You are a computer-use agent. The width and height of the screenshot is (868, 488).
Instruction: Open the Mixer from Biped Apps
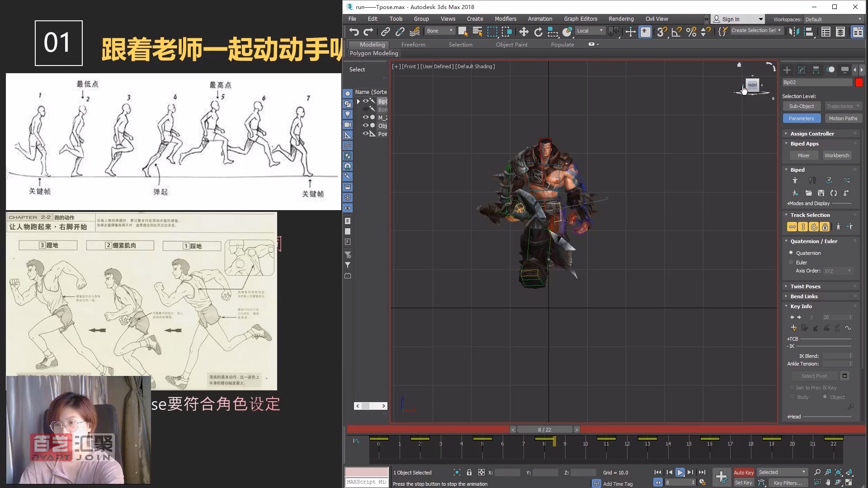[x=803, y=155]
